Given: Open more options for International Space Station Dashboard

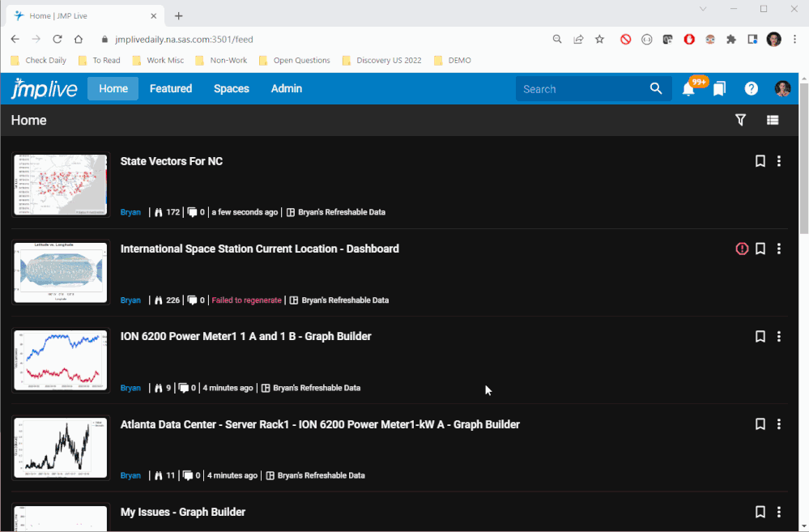Looking at the screenshot, I should (x=779, y=249).
